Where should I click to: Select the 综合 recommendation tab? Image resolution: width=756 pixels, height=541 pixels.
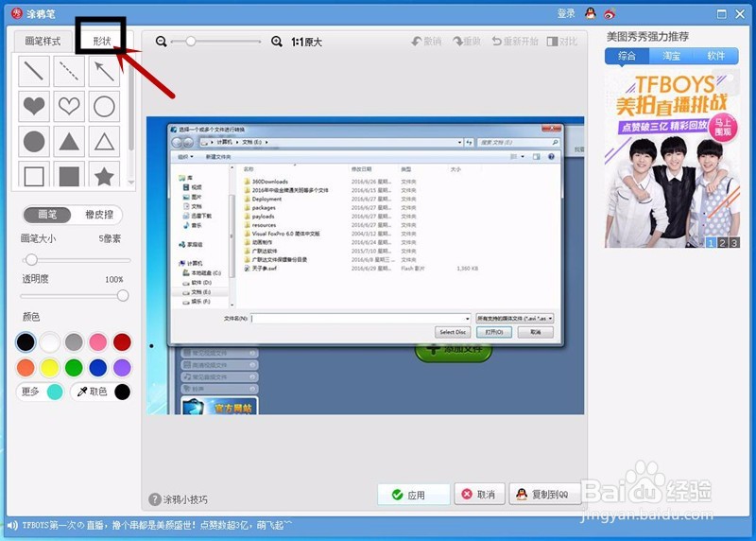627,56
